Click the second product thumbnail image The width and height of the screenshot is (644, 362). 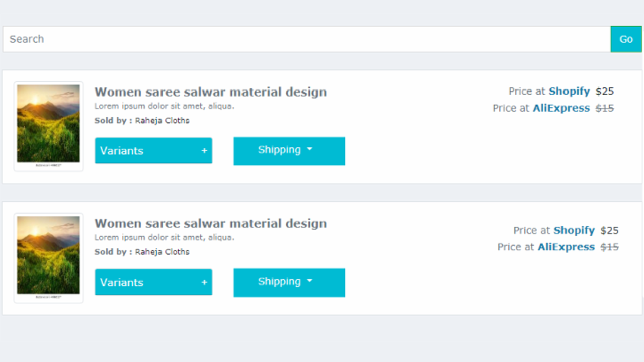click(48, 257)
